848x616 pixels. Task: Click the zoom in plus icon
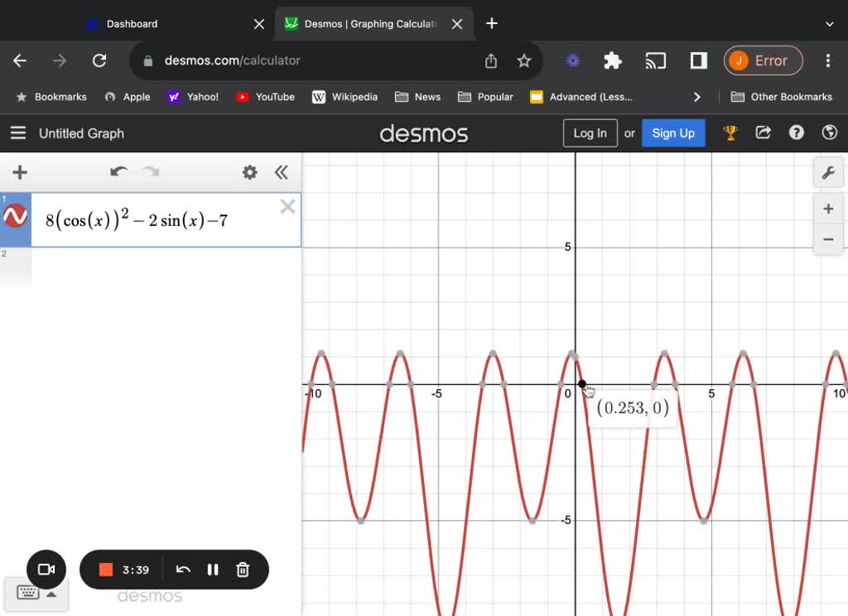828,208
